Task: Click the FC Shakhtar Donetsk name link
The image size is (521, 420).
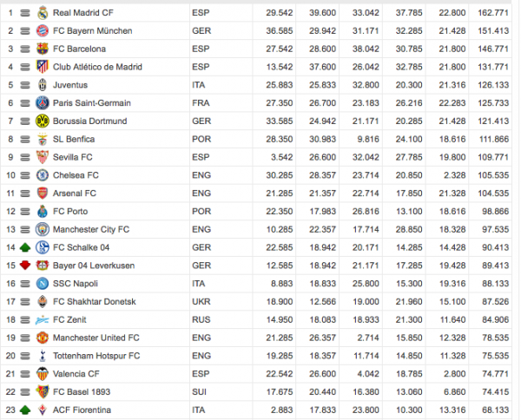Action: point(94,301)
